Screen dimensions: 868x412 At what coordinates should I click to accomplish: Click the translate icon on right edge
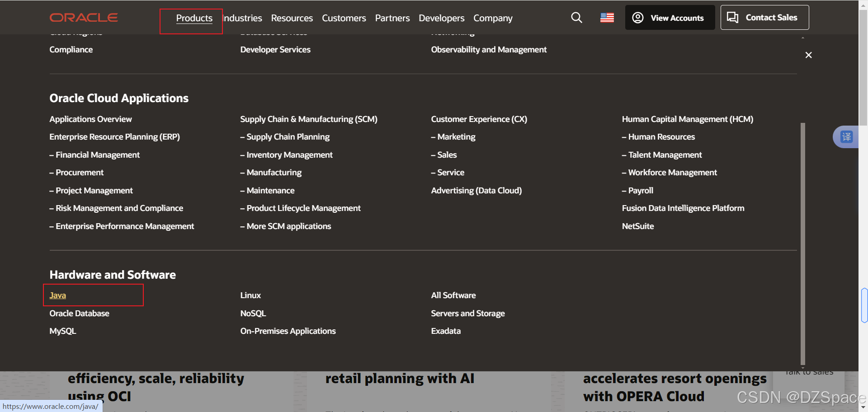pyautogui.click(x=846, y=136)
